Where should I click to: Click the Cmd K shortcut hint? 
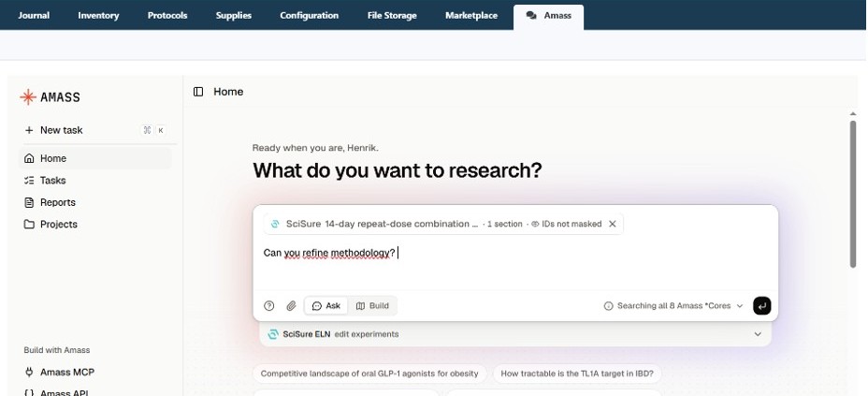154,130
